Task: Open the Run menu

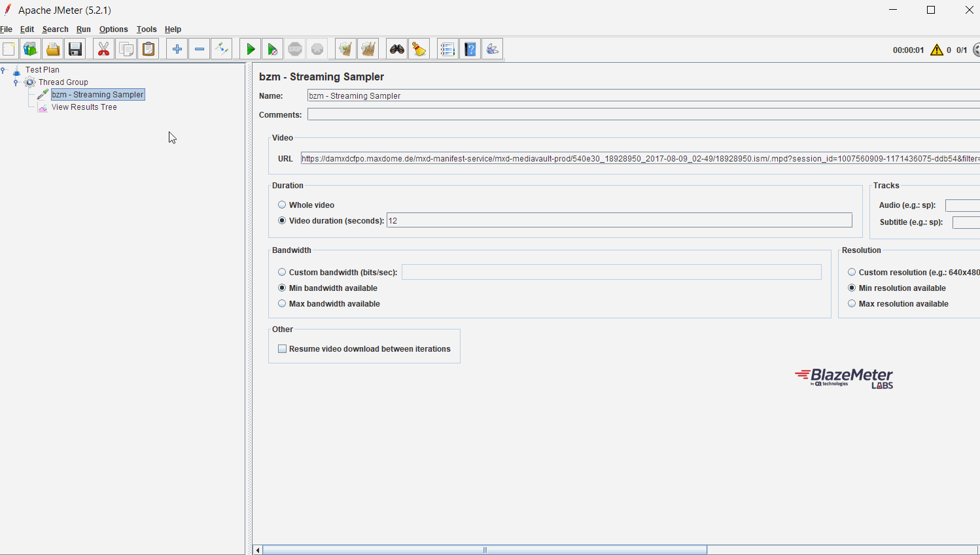Action: [84, 29]
